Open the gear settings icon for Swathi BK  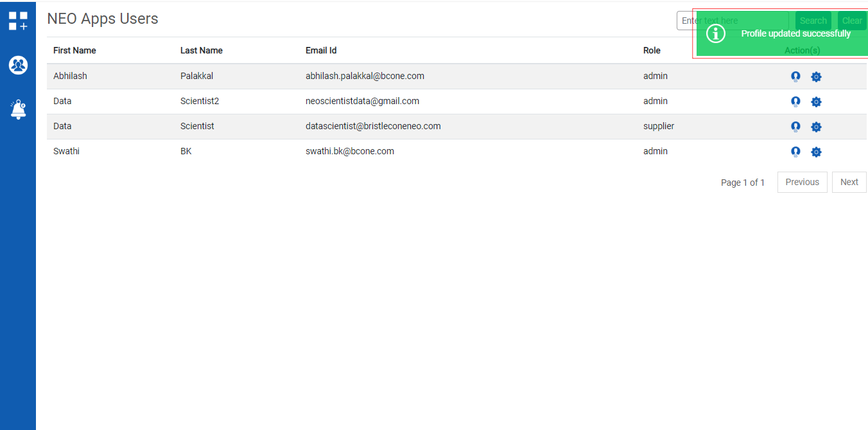tap(816, 152)
